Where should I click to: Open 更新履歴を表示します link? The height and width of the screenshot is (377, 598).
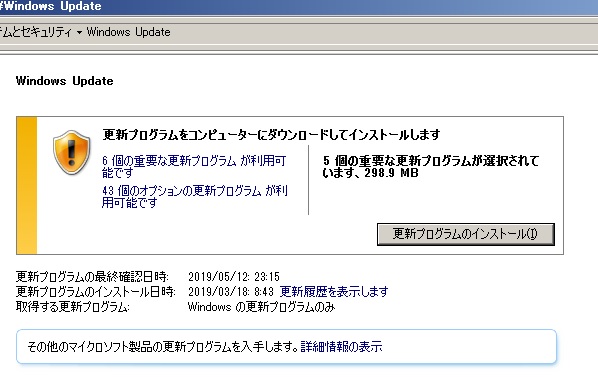pyautogui.click(x=334, y=292)
